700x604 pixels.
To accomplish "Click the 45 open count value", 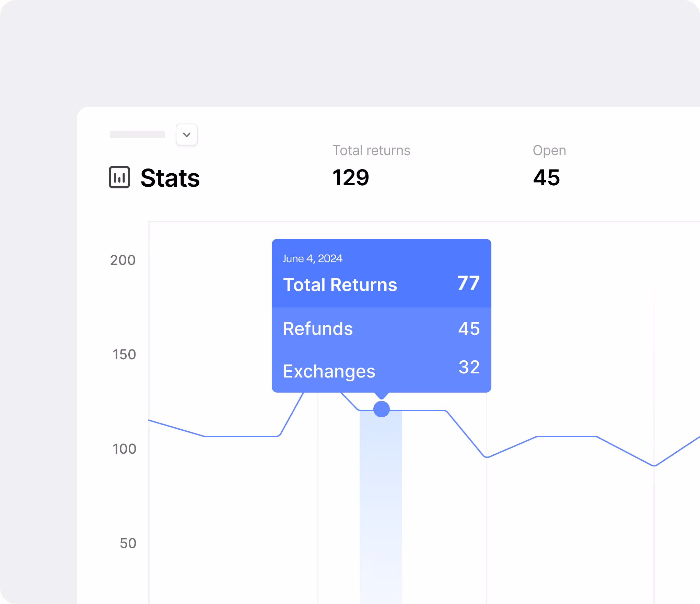I will tap(546, 177).
